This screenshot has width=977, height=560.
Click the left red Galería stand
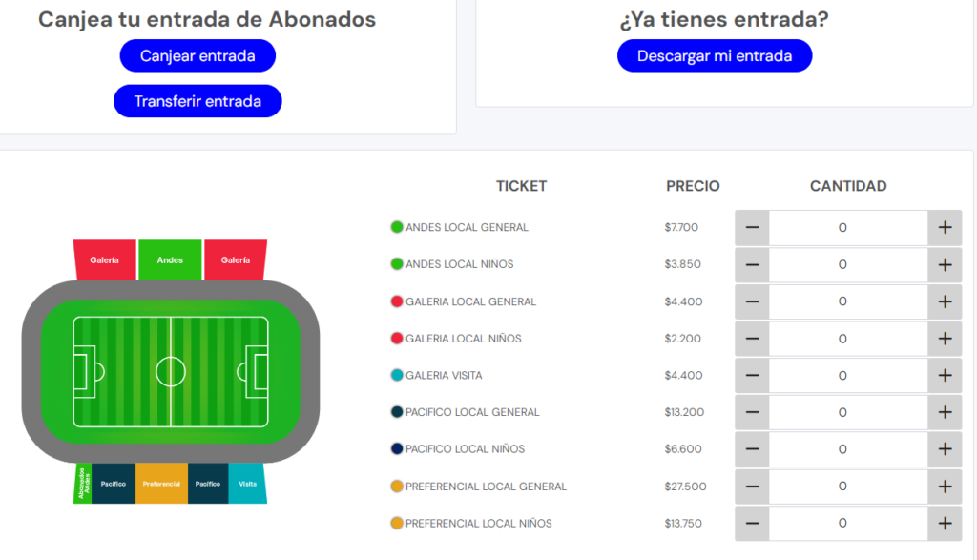105,259
